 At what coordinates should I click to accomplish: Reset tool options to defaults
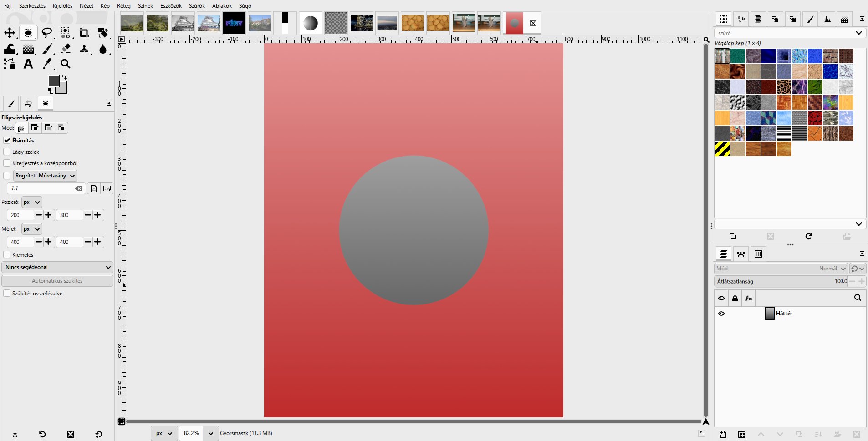click(99, 434)
